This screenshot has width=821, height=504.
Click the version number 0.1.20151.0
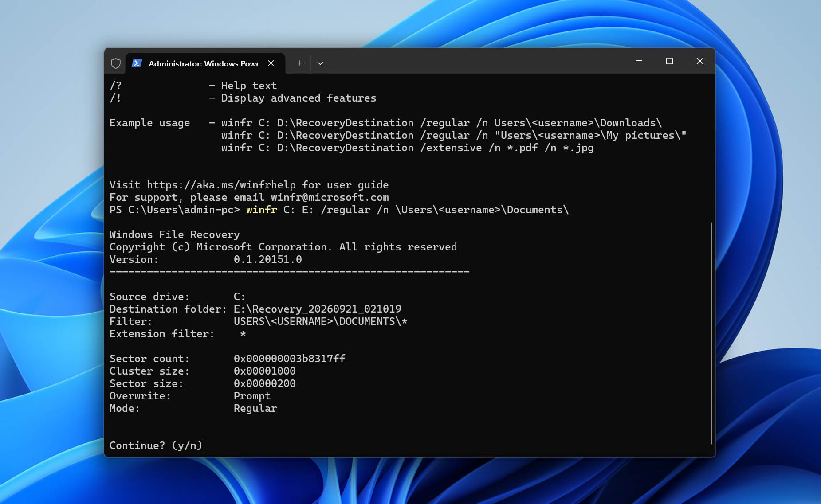(267, 259)
